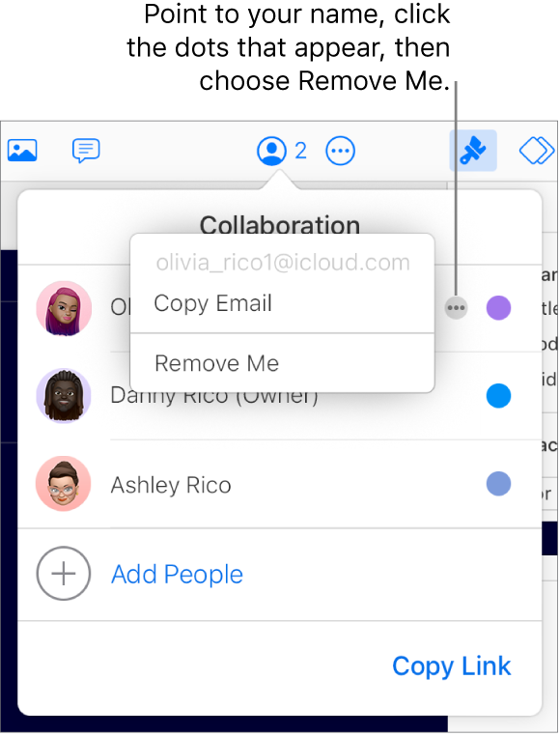Click Danny Rico's avatar
This screenshot has height=736, width=560.
pyautogui.click(x=64, y=396)
